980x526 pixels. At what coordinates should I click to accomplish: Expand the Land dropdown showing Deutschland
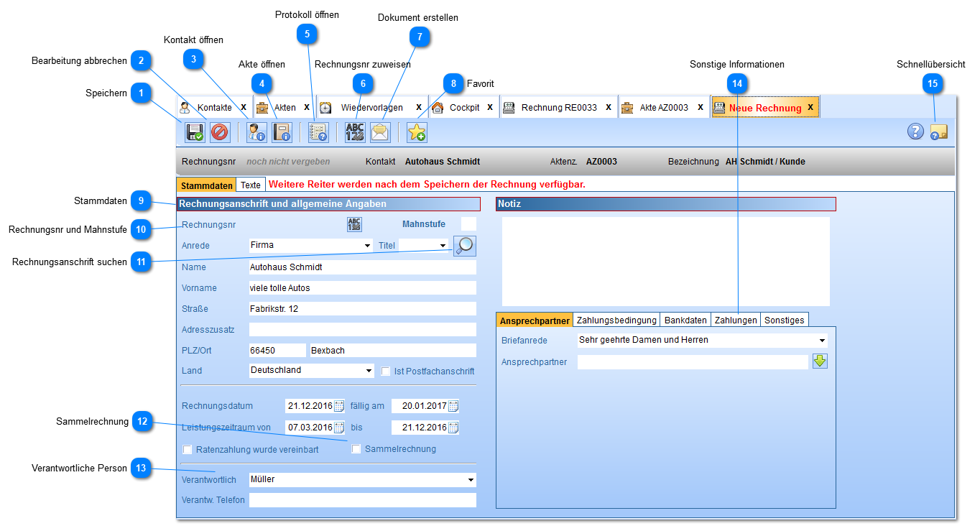click(x=369, y=371)
